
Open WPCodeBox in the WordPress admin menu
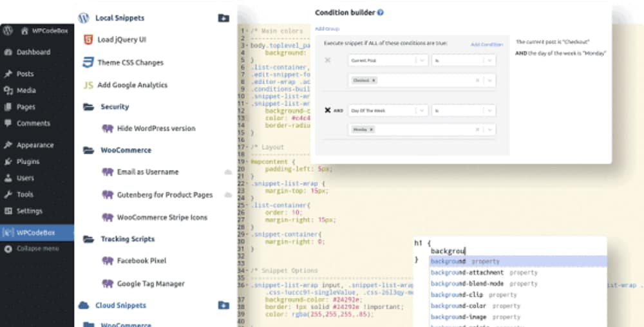pos(37,232)
